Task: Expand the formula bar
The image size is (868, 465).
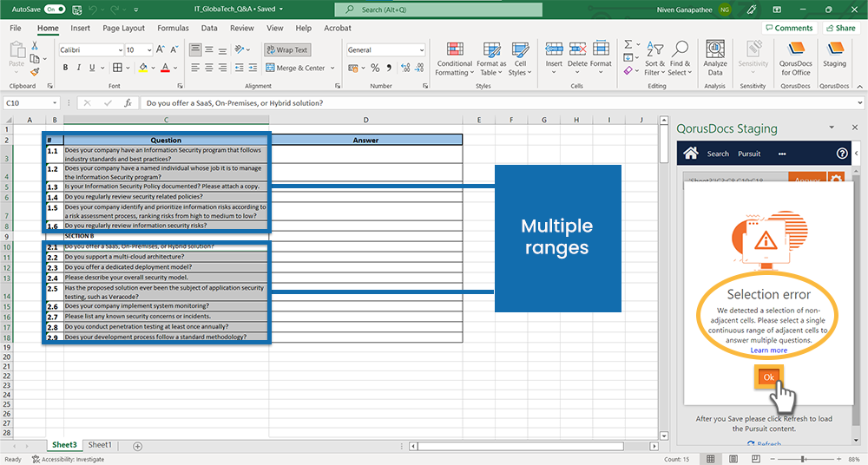Action: click(x=859, y=102)
